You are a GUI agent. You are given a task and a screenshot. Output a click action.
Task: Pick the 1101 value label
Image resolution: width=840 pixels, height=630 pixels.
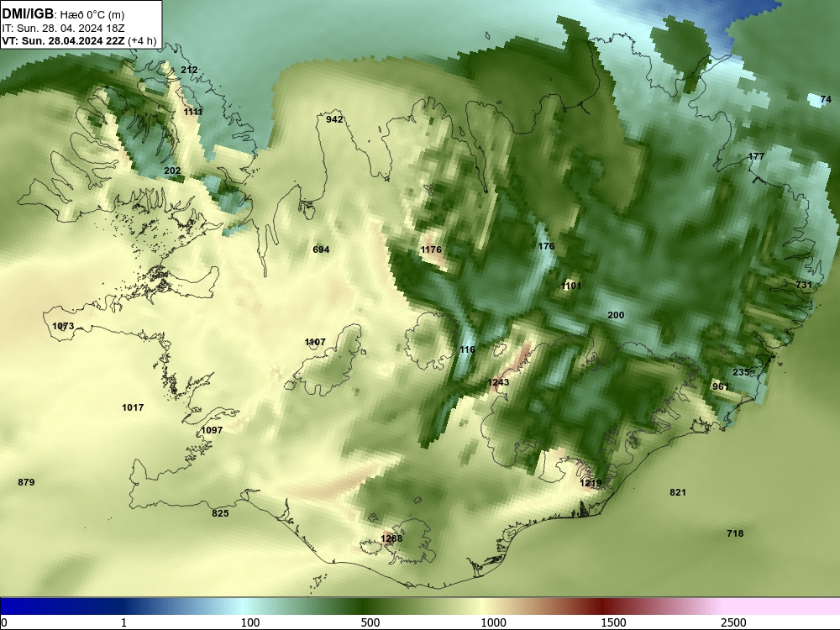tap(571, 286)
